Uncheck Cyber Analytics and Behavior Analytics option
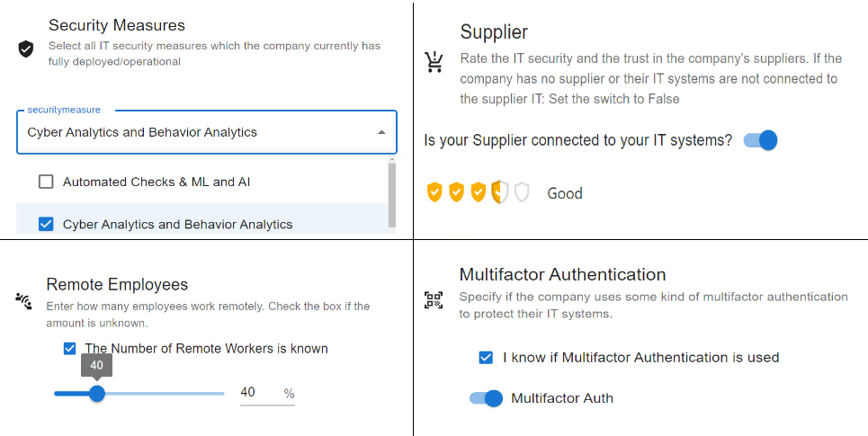The width and height of the screenshot is (868, 436). coord(46,224)
